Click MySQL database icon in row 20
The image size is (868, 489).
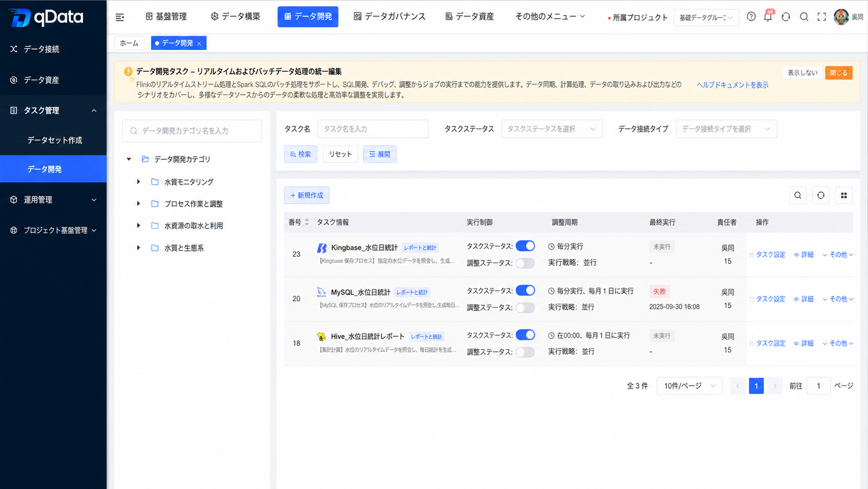point(322,292)
